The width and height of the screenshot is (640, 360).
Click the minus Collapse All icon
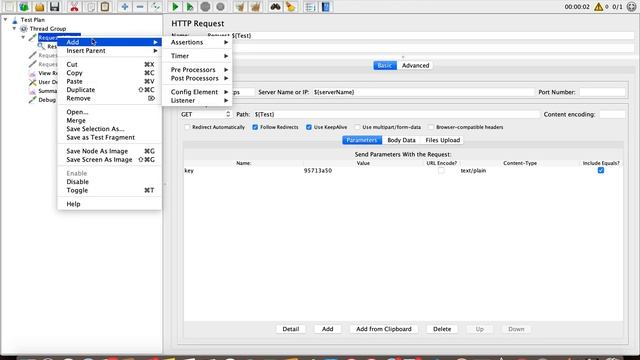[x=140, y=7]
